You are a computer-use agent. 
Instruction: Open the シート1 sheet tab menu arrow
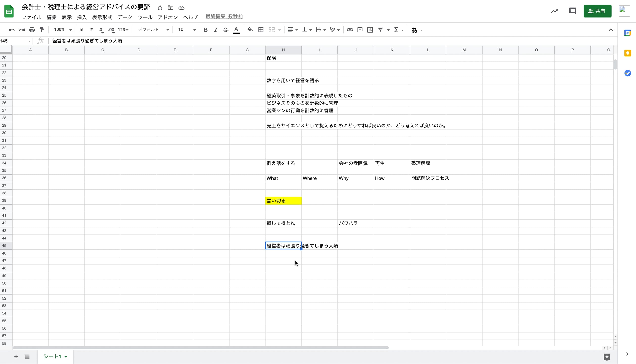(x=66, y=356)
